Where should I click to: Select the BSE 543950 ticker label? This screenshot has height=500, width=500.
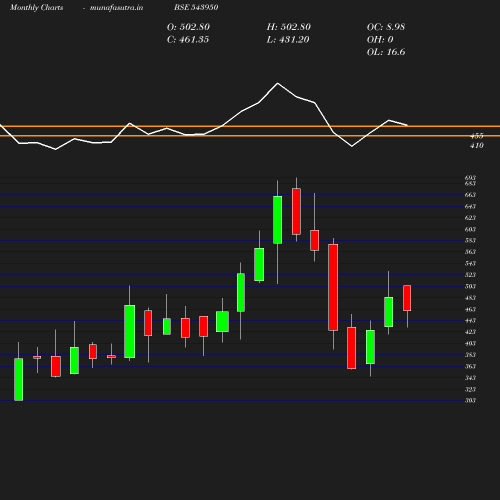(196, 8)
